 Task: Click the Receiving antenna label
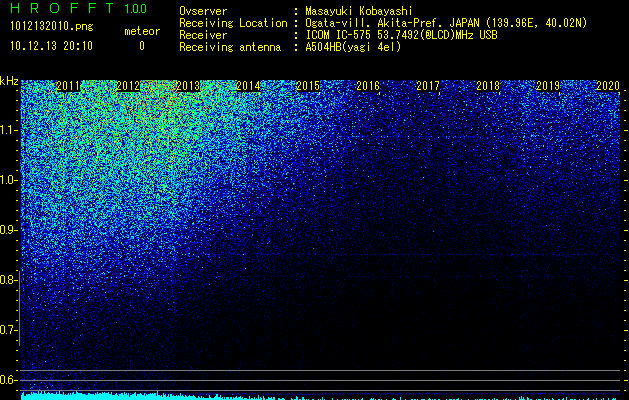(x=230, y=47)
